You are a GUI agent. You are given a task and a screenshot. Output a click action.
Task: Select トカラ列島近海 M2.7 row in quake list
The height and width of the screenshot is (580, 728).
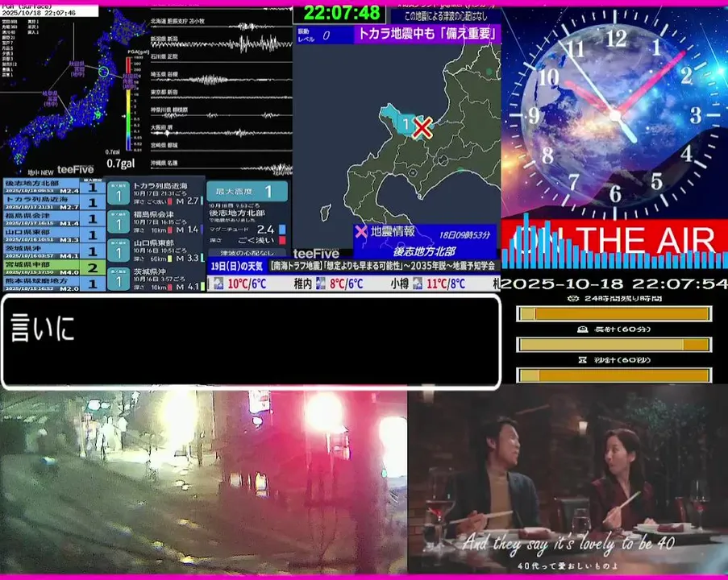click(54, 203)
